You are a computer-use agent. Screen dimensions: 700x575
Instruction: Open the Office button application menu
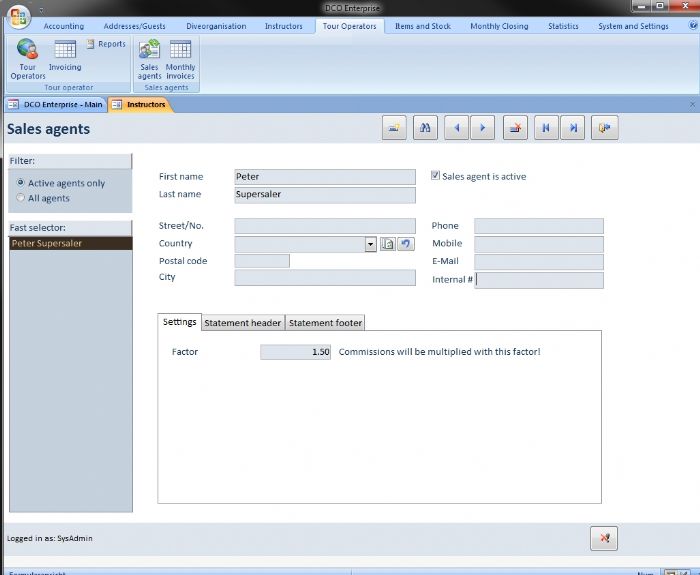tap(19, 18)
